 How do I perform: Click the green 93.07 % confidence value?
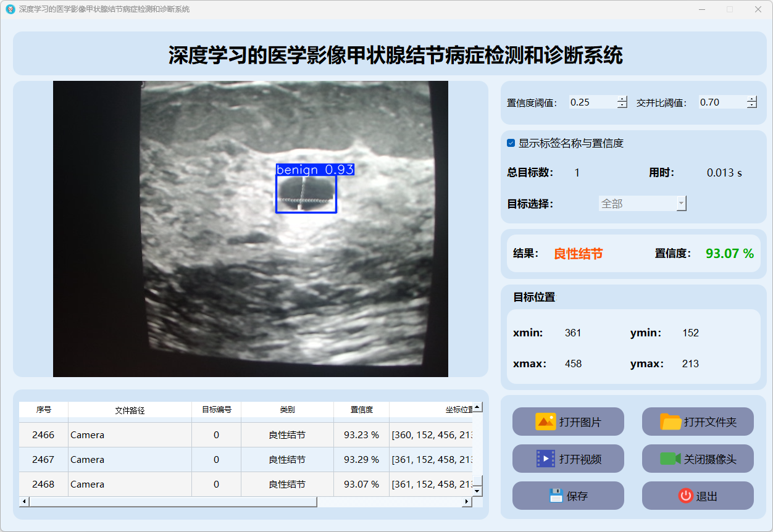pos(730,253)
